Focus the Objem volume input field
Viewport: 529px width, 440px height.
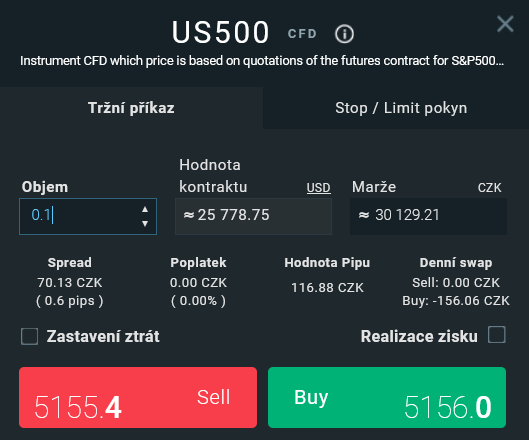(x=88, y=216)
